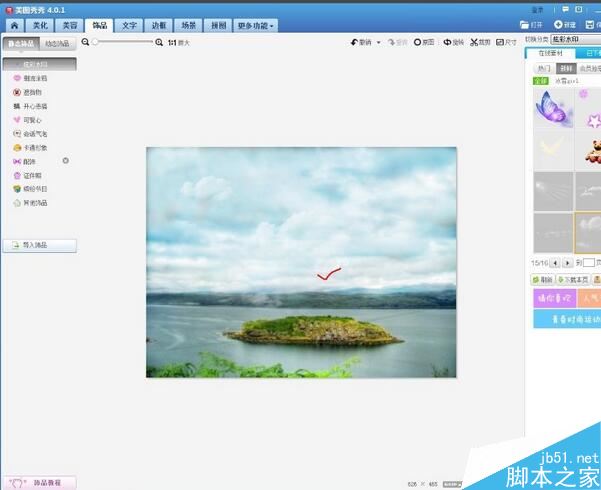Select the 卡通形象 sticker category
This screenshot has height=490, width=601.
tap(31, 148)
